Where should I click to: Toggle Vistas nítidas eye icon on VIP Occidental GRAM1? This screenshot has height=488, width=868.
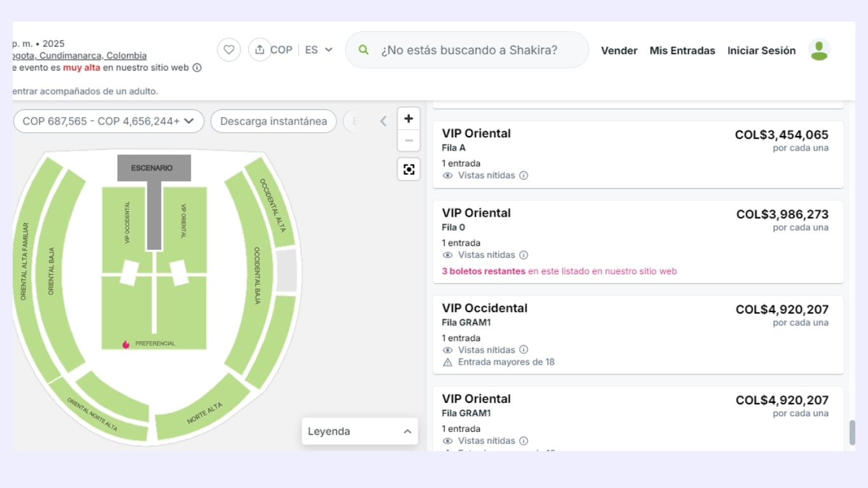point(447,349)
